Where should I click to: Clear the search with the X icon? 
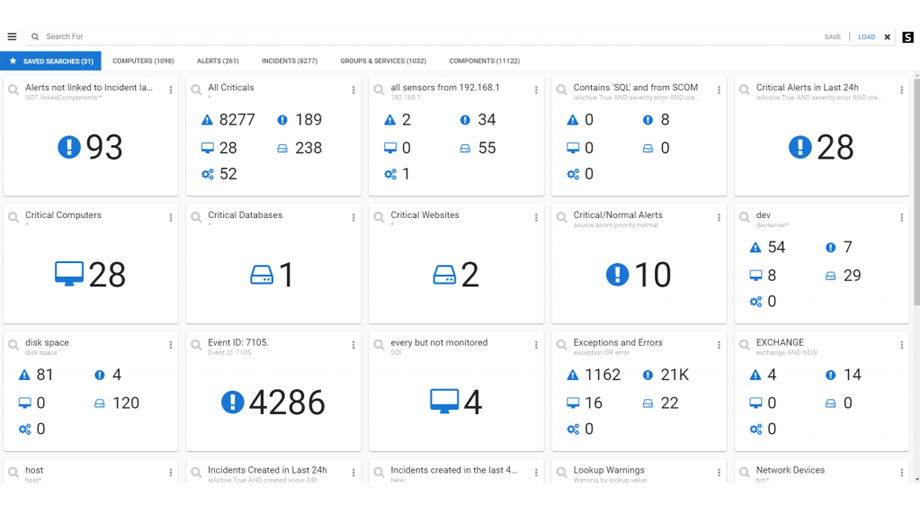(887, 36)
